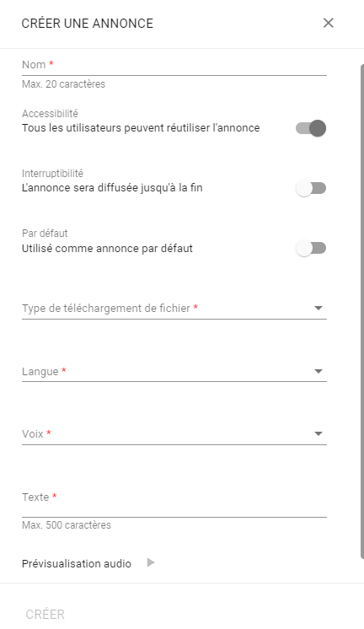The image size is (364, 629).
Task: Click arrow icon of Type de téléchargement field
Action: point(318,308)
